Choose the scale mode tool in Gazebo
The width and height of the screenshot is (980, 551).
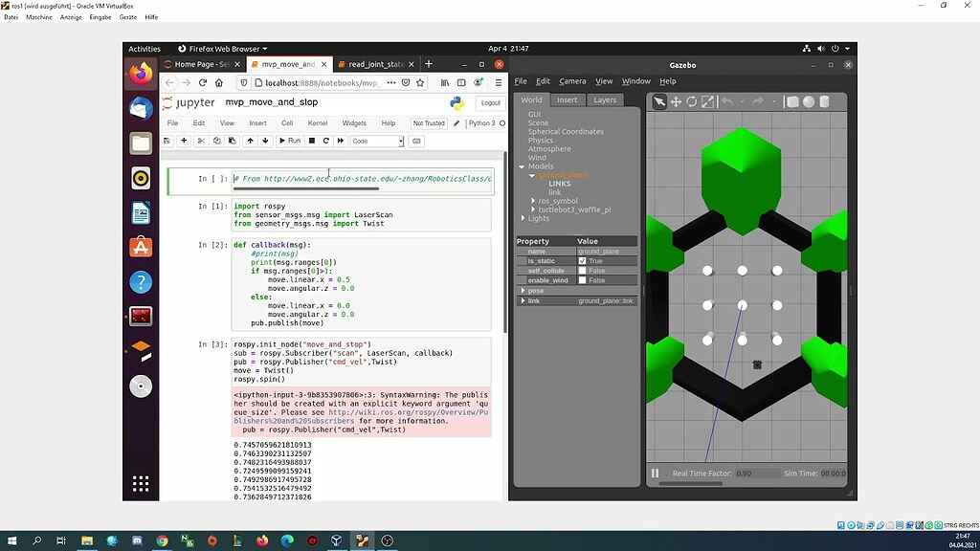click(707, 101)
